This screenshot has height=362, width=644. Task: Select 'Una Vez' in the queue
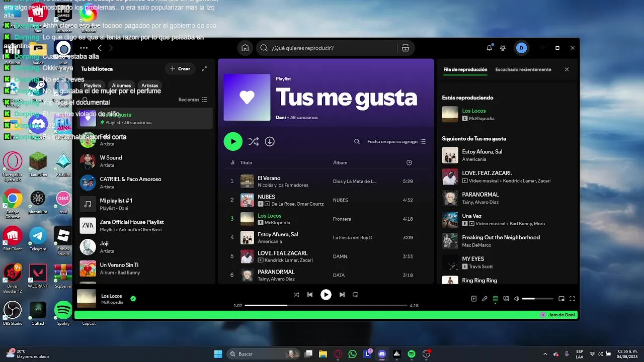pos(471,216)
